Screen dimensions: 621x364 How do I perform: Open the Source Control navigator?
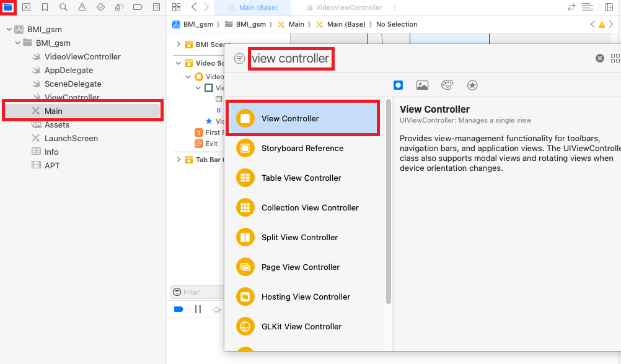[x=26, y=7]
